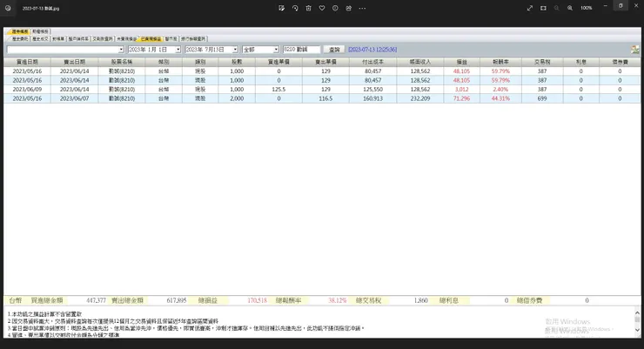The height and width of the screenshot is (349, 644).
Task: Share the image with the share icon
Action: [349, 8]
